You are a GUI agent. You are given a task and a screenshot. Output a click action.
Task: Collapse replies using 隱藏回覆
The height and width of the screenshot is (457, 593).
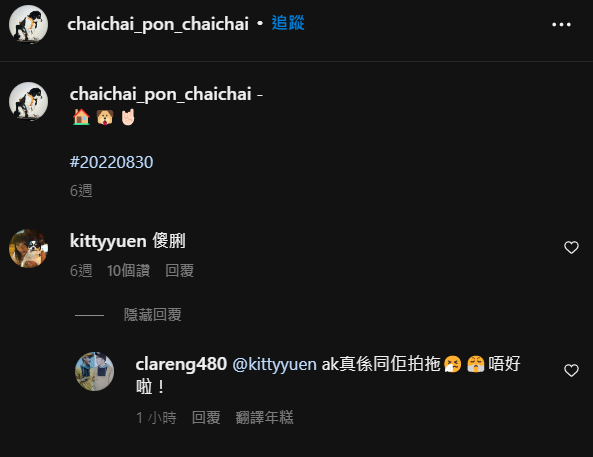coord(152,315)
